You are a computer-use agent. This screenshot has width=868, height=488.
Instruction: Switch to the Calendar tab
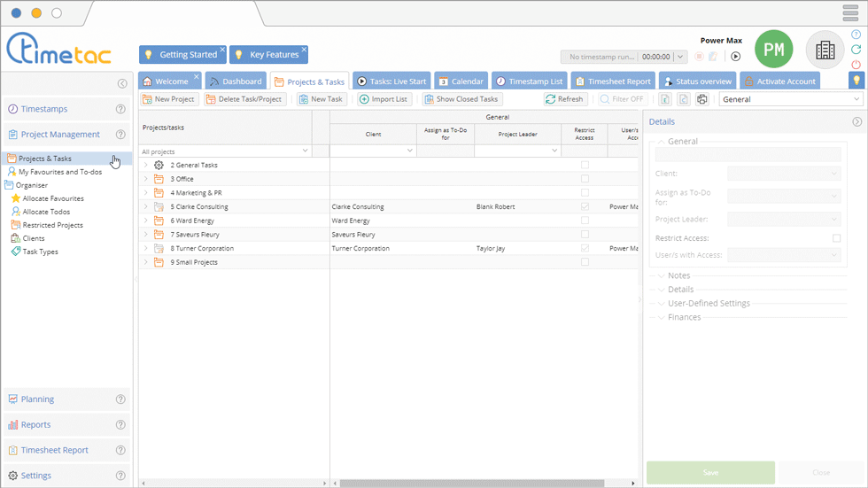[461, 81]
